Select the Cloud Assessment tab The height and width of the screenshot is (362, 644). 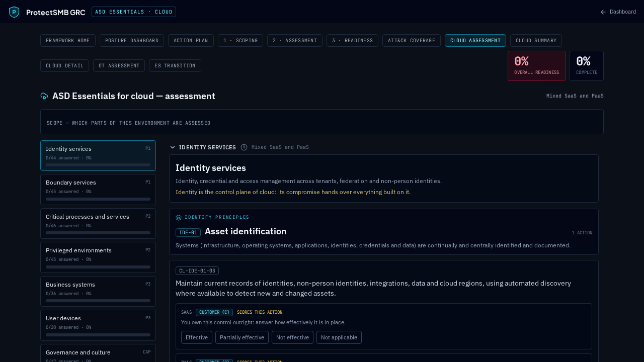(475, 41)
